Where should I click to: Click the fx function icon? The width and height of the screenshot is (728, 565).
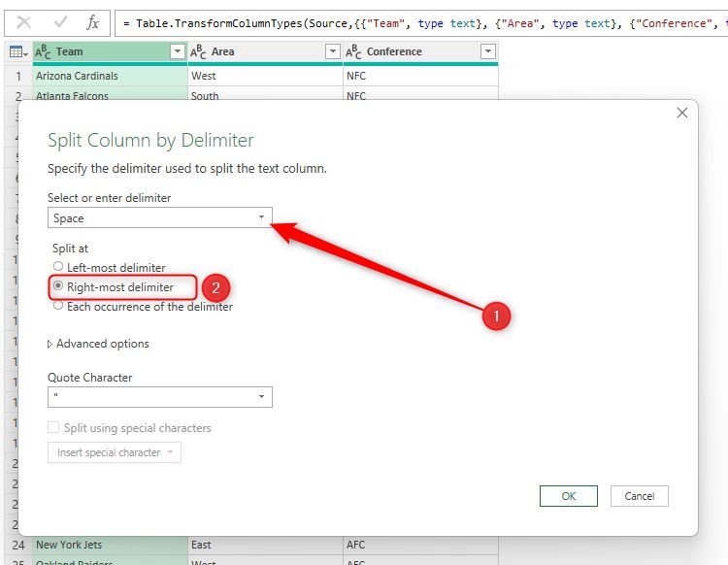coord(93,21)
